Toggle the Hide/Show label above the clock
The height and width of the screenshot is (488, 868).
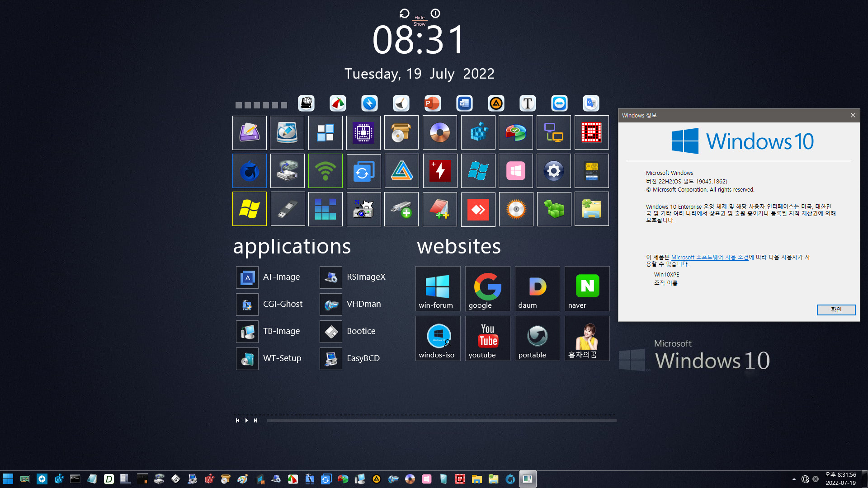(420, 21)
